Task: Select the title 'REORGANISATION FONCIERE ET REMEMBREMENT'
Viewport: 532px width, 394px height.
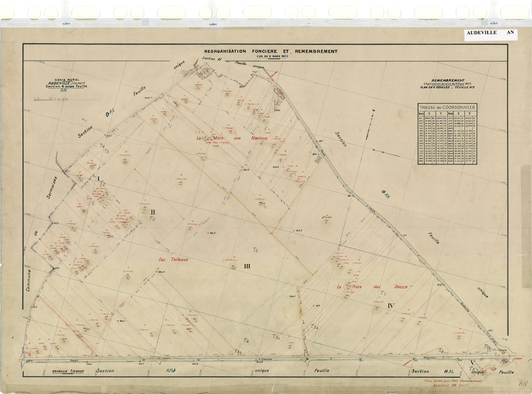Action: click(271, 51)
